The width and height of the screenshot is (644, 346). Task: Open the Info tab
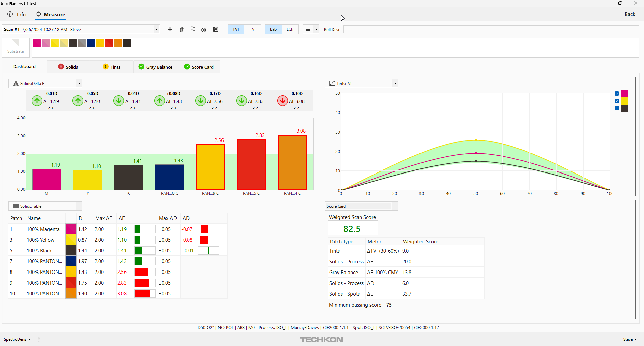tap(17, 14)
